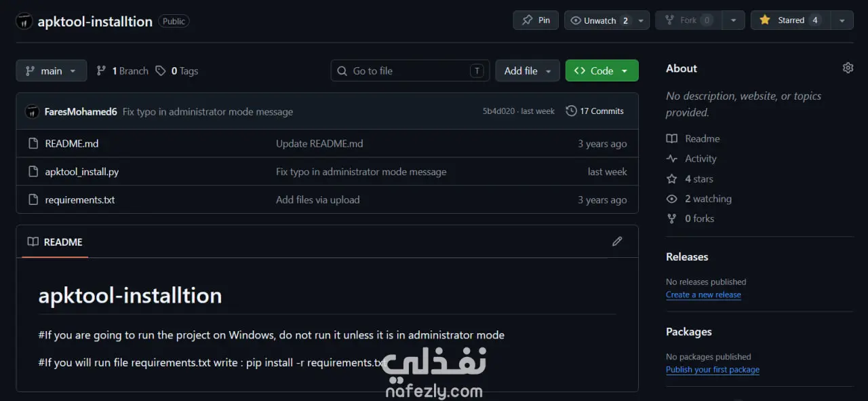This screenshot has width=868, height=401.
Task: Click the file icon beside README.md
Action: 33,143
